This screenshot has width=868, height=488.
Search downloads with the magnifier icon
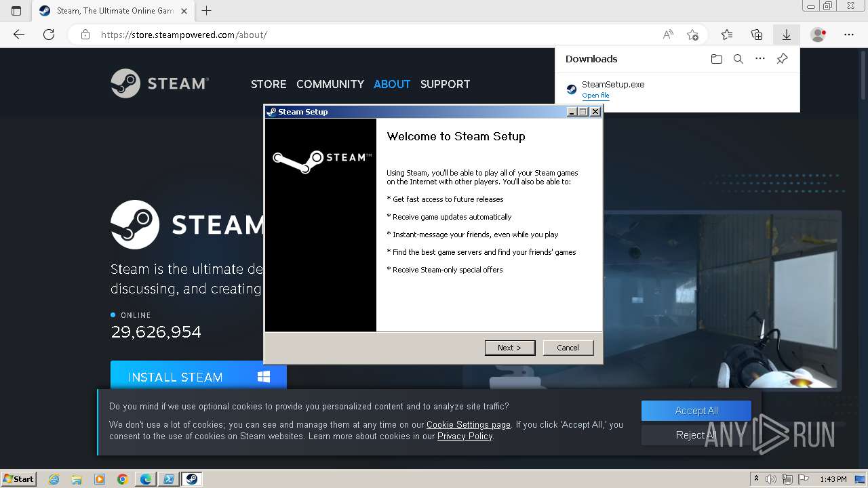(x=738, y=59)
